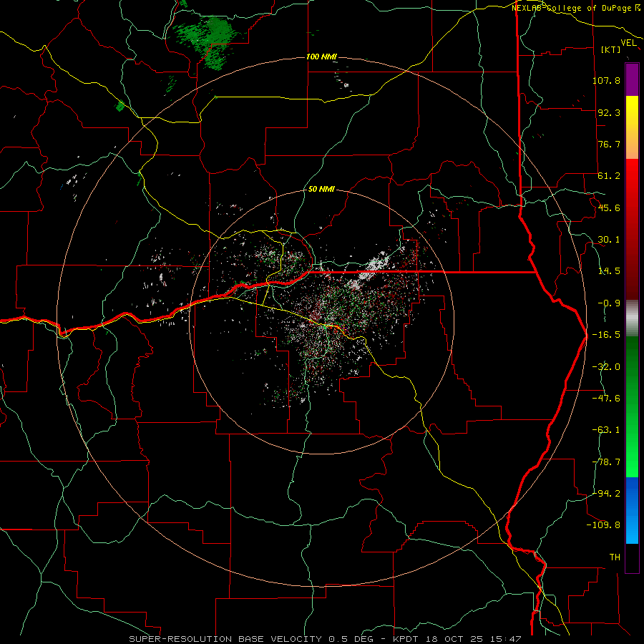Select the 92.3 velocity scale value

(x=609, y=112)
